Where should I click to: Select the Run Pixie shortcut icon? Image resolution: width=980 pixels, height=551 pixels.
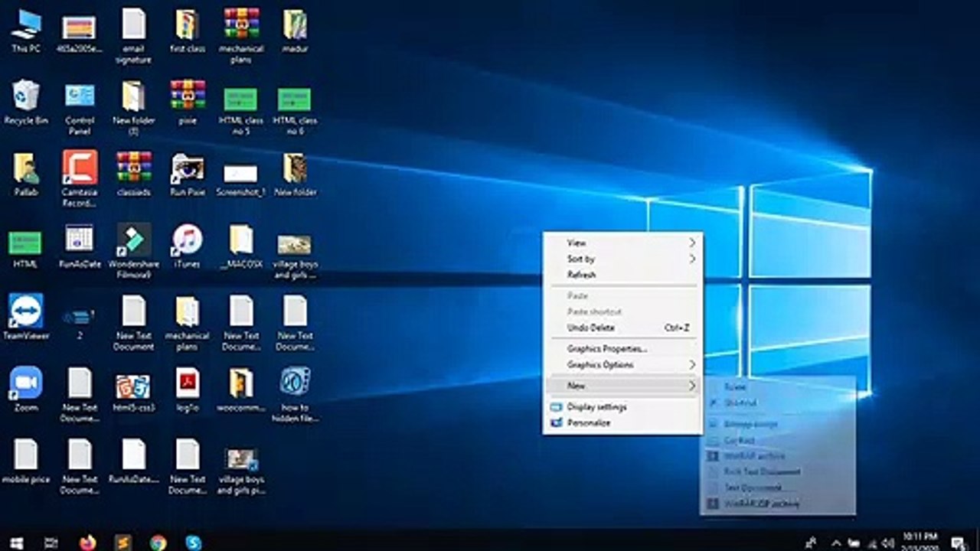pyautogui.click(x=187, y=174)
